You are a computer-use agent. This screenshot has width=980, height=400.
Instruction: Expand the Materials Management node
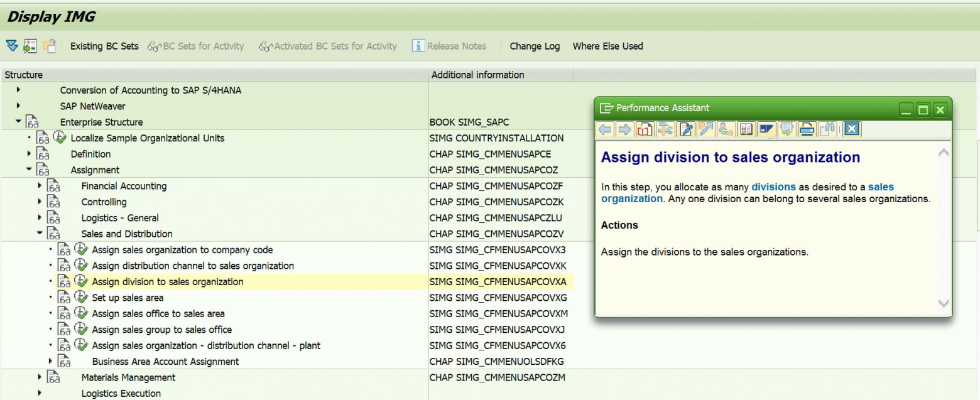(40, 377)
